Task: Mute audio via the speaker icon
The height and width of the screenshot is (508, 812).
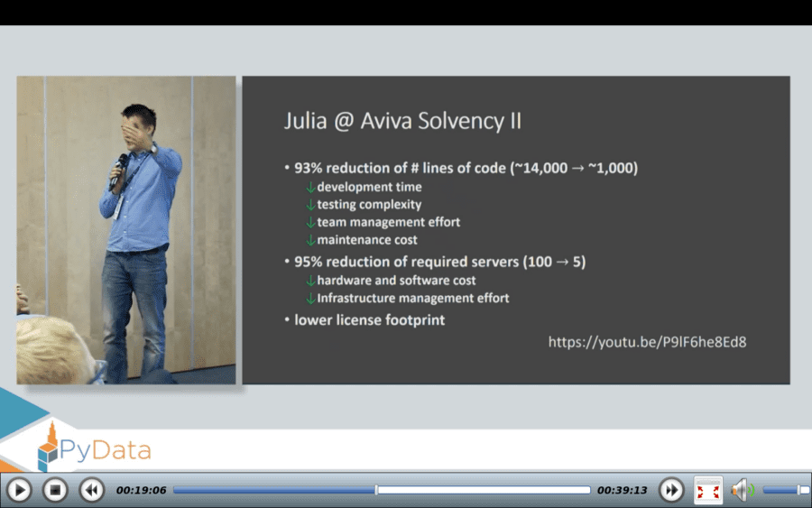Action: [x=742, y=490]
